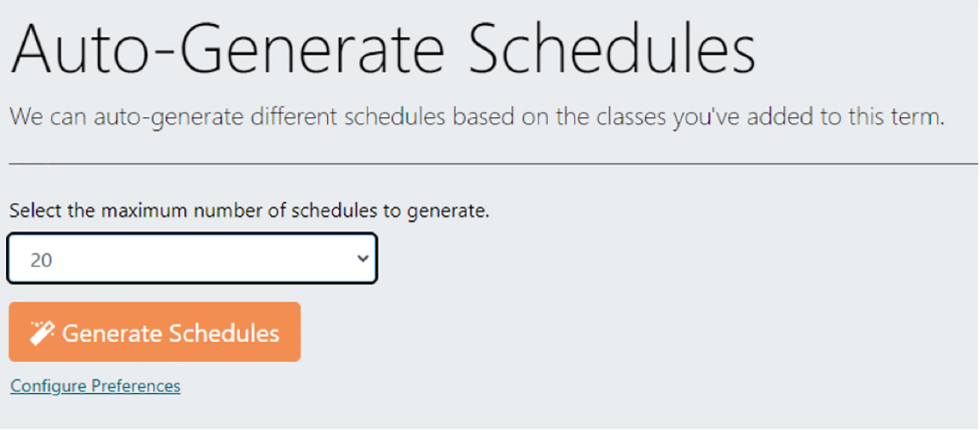Open the maximum schedules dropdown

click(192, 259)
